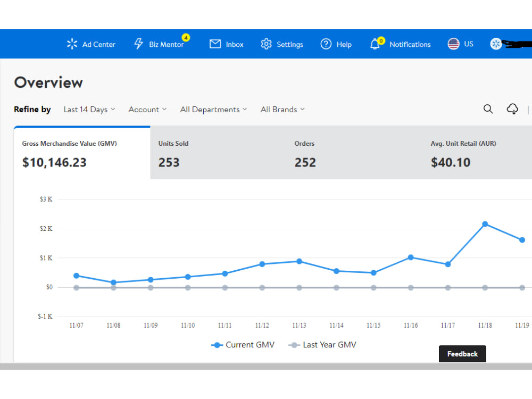Click the 11/08 Current GMV data point
Image resolution: width=532 pixels, height=399 pixels.
point(114,282)
